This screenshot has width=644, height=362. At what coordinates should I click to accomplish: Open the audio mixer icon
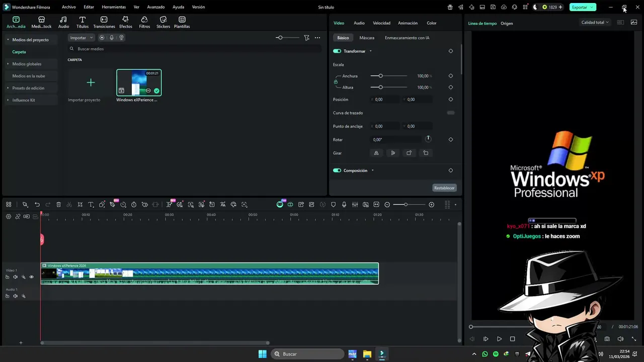coord(355,205)
